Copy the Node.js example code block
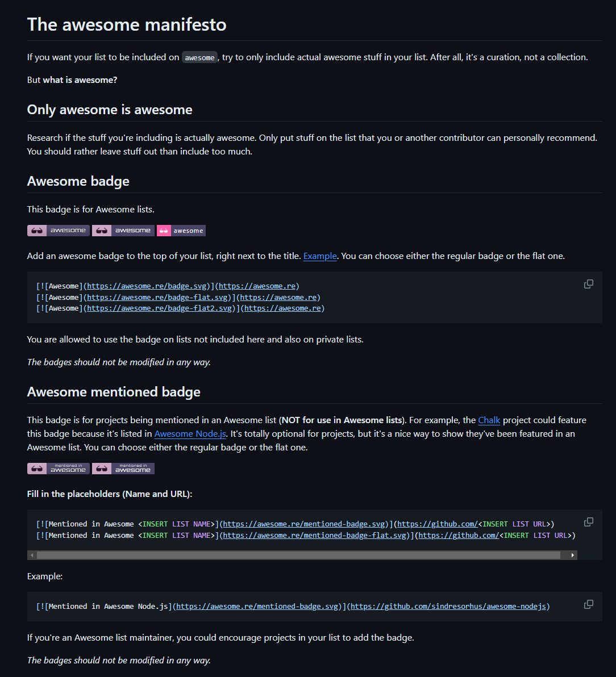 pos(588,604)
